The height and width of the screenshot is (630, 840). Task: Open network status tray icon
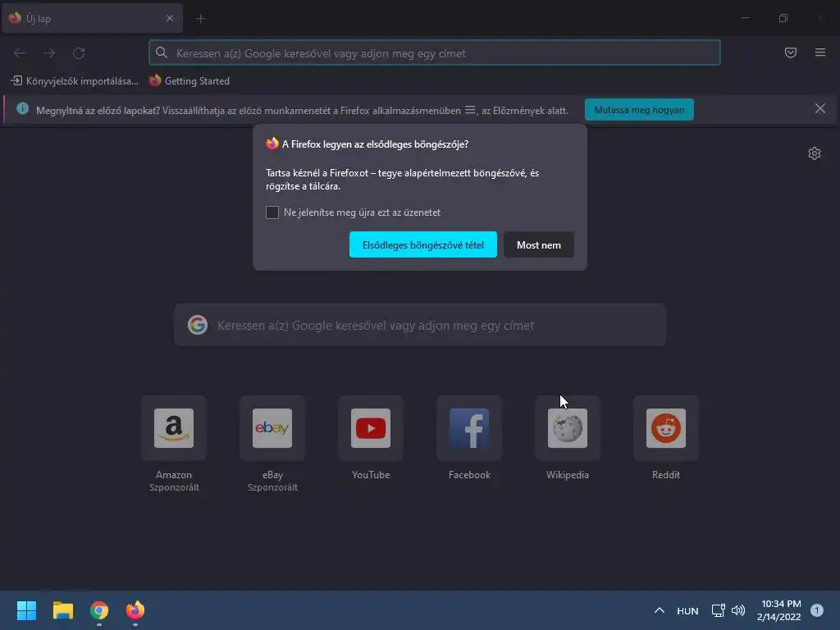(718, 610)
